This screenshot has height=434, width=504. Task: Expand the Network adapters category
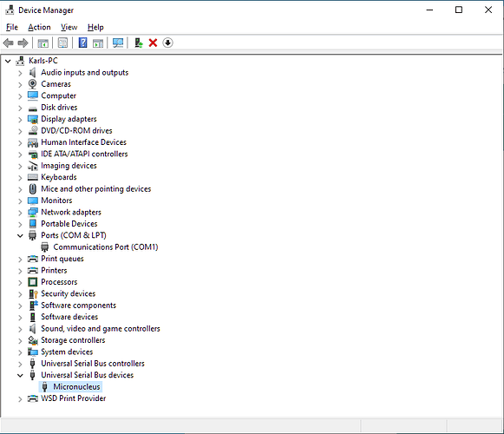pos(20,213)
